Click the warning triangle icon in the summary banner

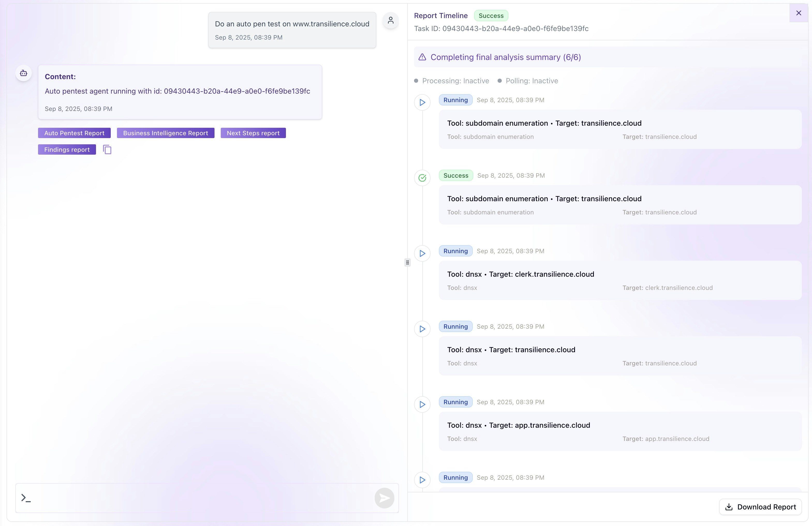click(422, 57)
